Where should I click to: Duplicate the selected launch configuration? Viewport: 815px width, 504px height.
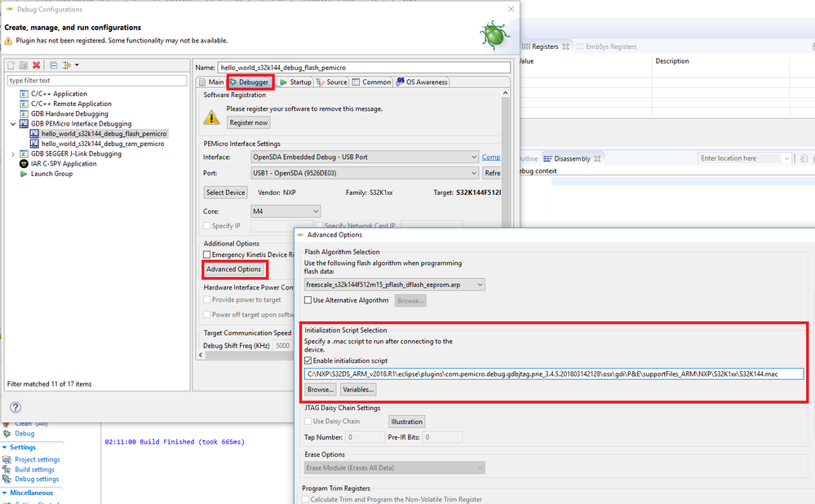pyautogui.click(x=24, y=65)
